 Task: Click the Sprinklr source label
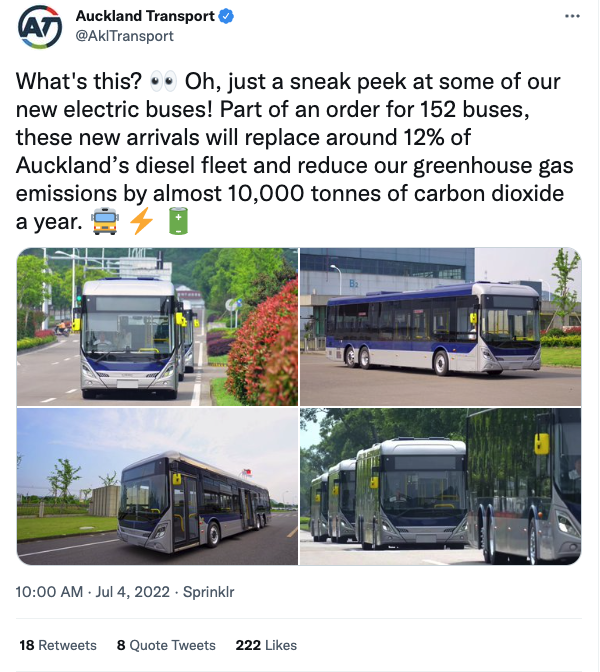click(x=205, y=593)
